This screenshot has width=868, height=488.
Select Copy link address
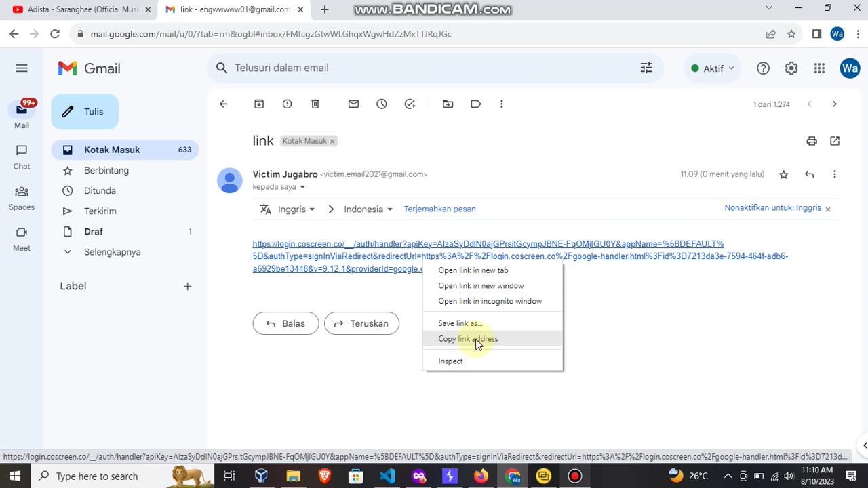[x=493, y=339]
